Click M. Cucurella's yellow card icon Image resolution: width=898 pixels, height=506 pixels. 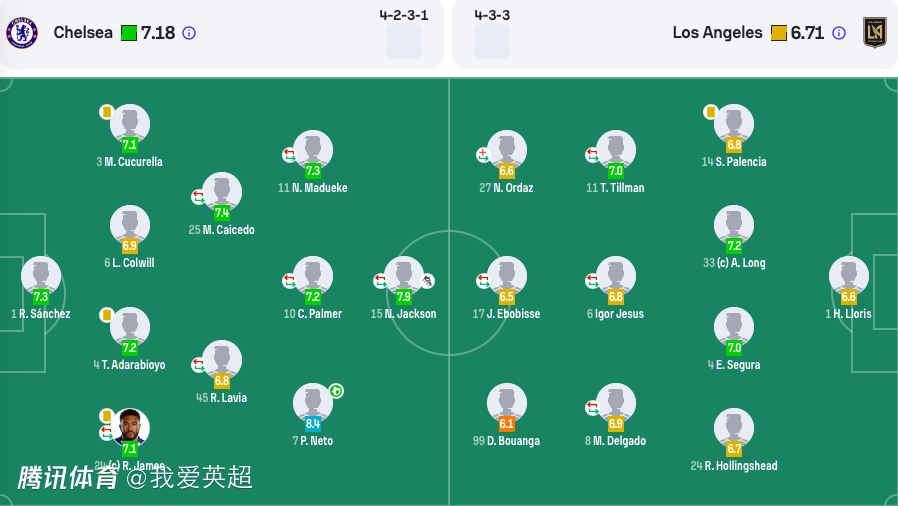tap(106, 112)
